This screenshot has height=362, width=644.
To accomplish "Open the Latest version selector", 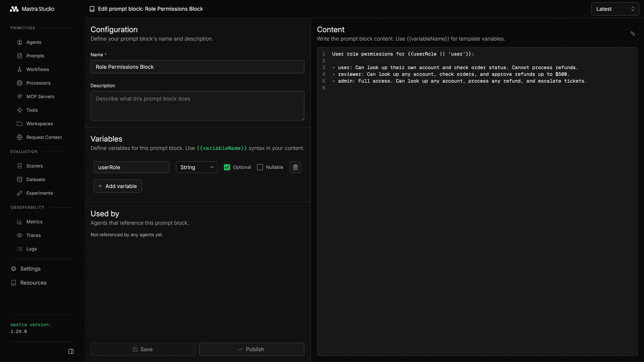I will (615, 9).
